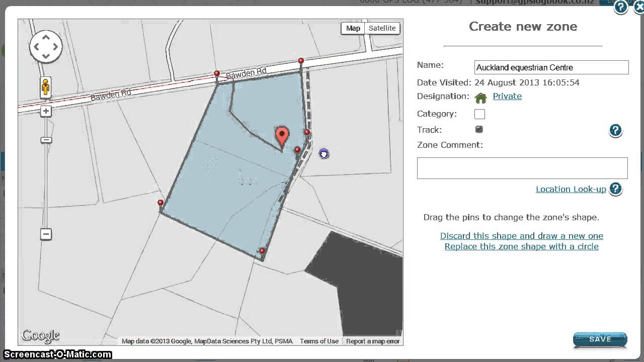The image size is (644, 362).
Task: Select the zone pin at top right corner
Action: [301, 61]
